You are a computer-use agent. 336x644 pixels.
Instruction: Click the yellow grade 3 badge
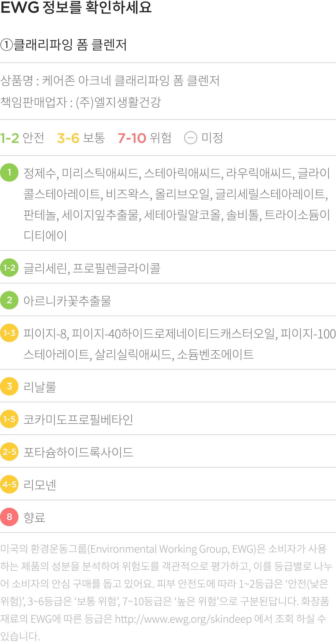9,386
